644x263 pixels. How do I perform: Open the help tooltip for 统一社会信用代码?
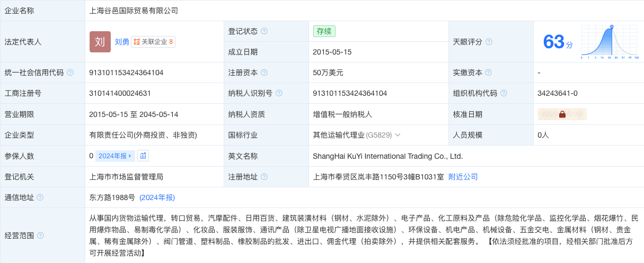click(x=70, y=72)
